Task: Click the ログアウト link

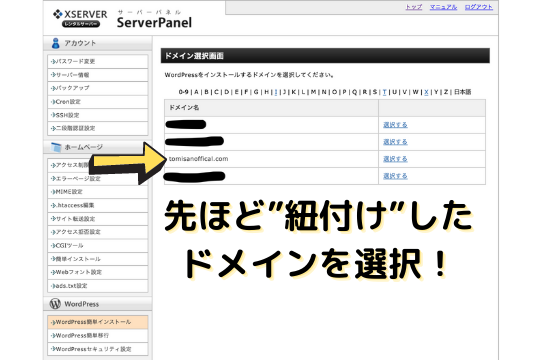Action: [x=479, y=7]
